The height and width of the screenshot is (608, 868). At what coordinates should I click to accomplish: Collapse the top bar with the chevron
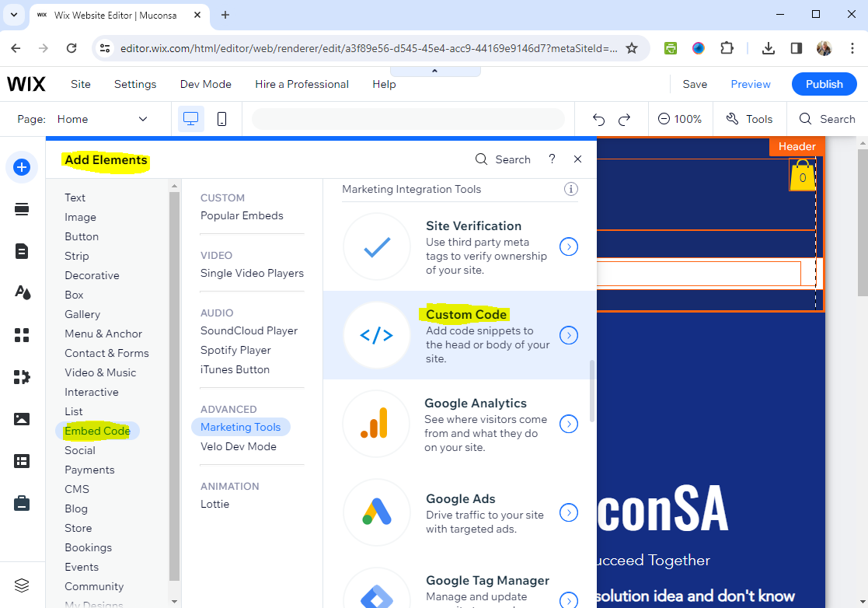point(434,71)
